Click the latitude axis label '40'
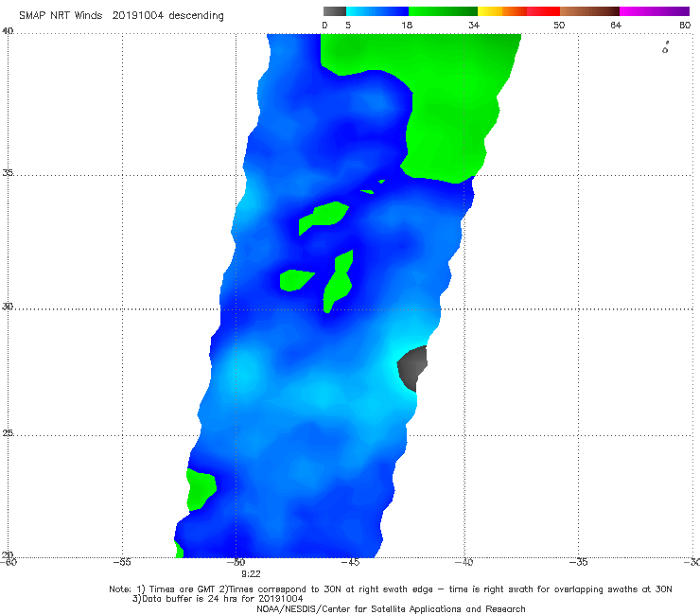Viewport: 700px width, 615px height. click(x=8, y=30)
